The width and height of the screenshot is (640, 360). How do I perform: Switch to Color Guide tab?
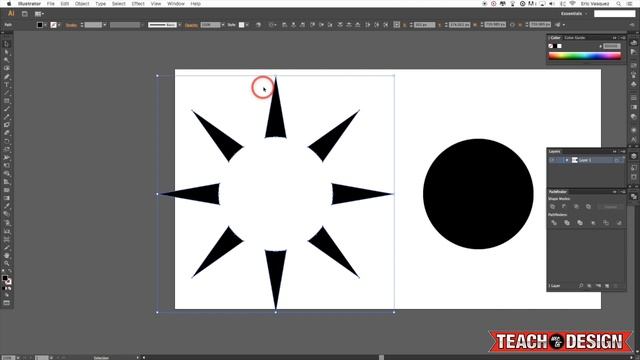(575, 38)
